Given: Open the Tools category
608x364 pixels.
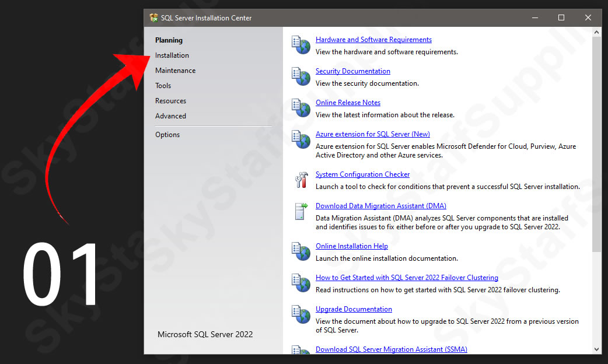Looking at the screenshot, I should (x=163, y=86).
